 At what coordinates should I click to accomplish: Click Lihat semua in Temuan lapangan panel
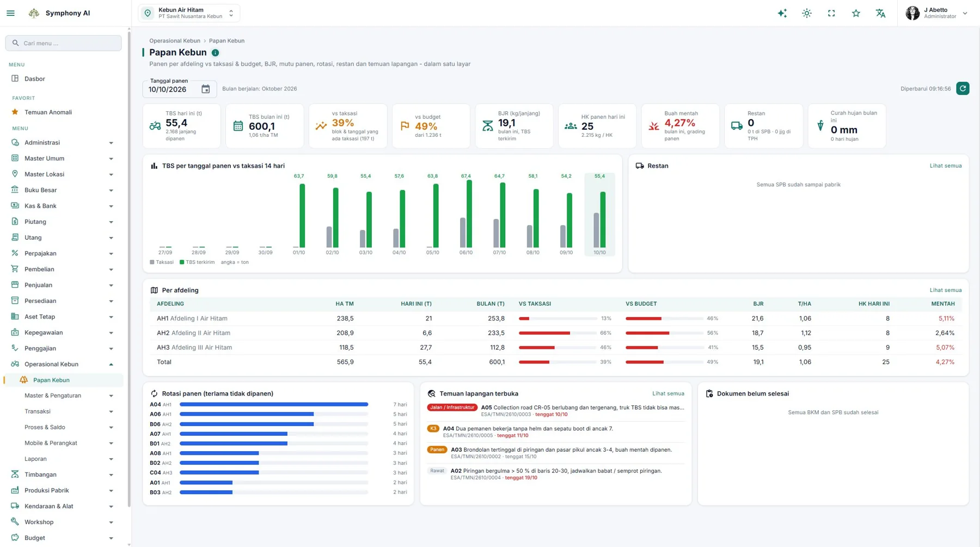click(x=668, y=393)
